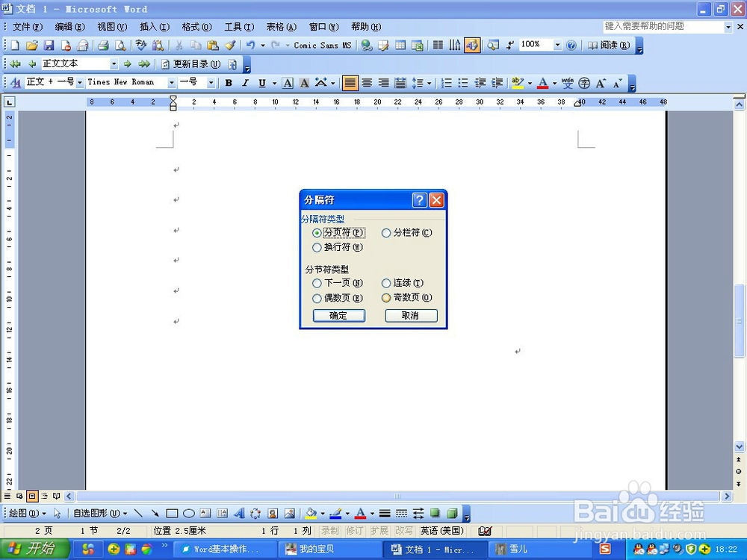747x560 pixels.
Task: Click the 取消 button in dialog
Action: (411, 316)
